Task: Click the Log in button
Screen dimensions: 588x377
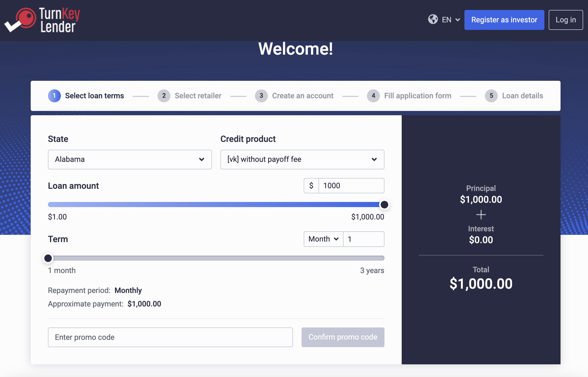Action: (x=566, y=20)
